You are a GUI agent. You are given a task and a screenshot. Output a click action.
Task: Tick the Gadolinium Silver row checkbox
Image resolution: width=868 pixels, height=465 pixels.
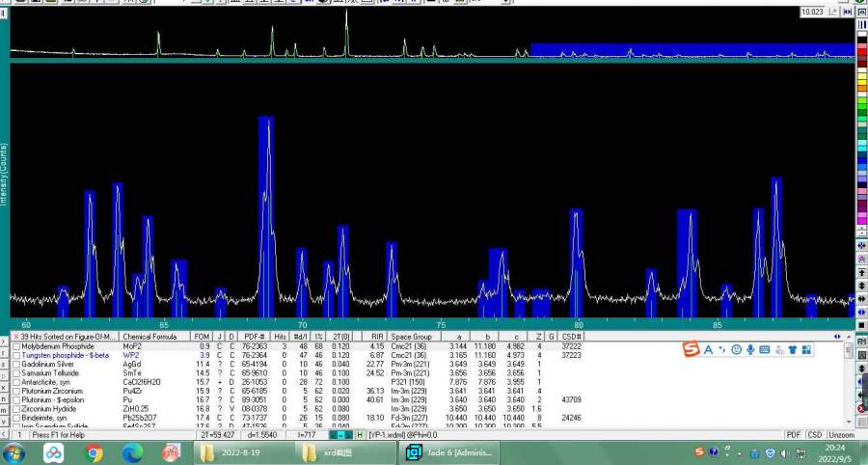click(16, 364)
